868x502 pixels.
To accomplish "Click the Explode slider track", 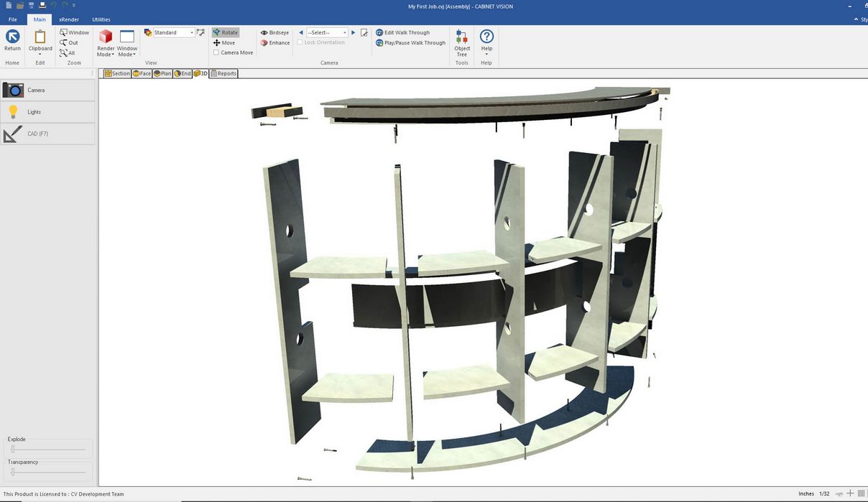I will (47, 450).
